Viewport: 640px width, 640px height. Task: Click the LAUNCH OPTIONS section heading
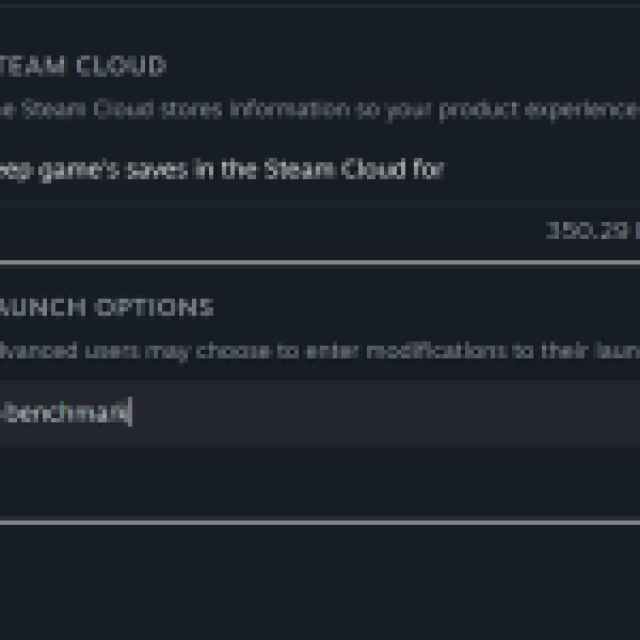[106, 307]
